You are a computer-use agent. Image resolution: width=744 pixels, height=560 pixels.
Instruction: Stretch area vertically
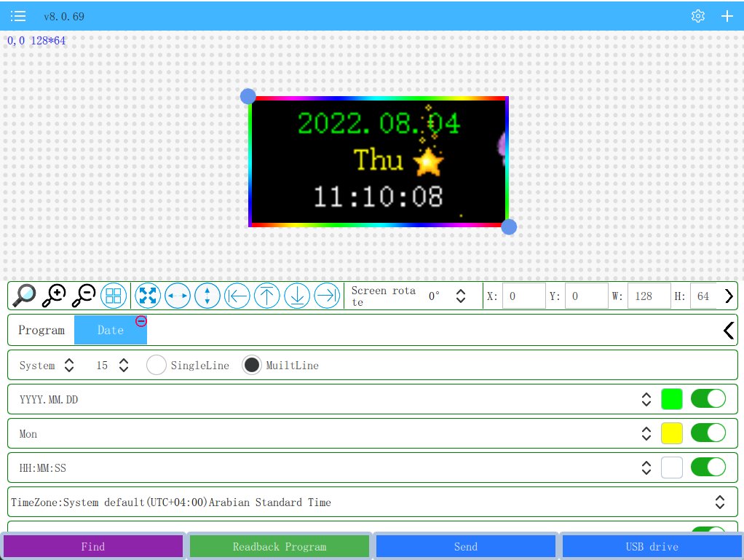207,296
